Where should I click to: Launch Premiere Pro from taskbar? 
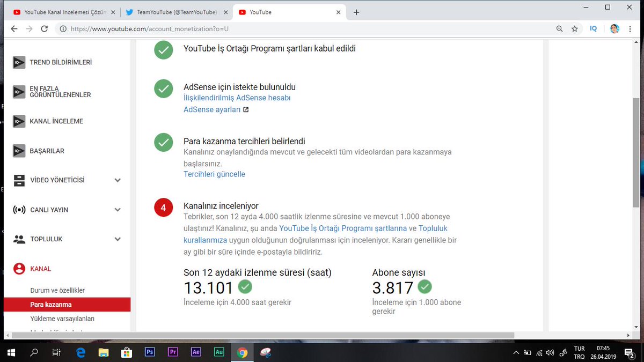coord(173,352)
